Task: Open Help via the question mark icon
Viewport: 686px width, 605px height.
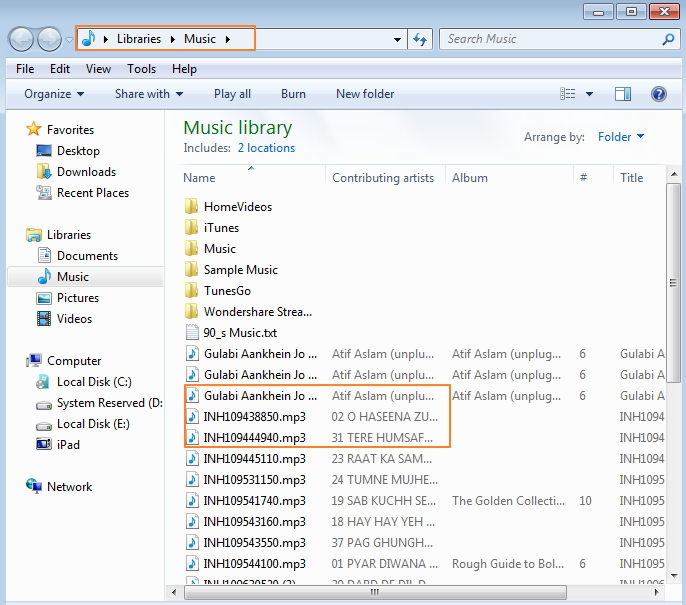Action: pos(658,94)
